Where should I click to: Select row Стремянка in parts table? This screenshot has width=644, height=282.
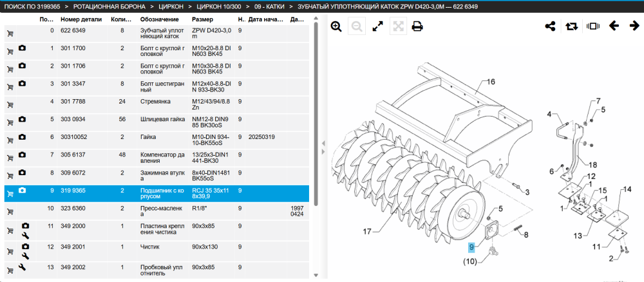click(156, 105)
